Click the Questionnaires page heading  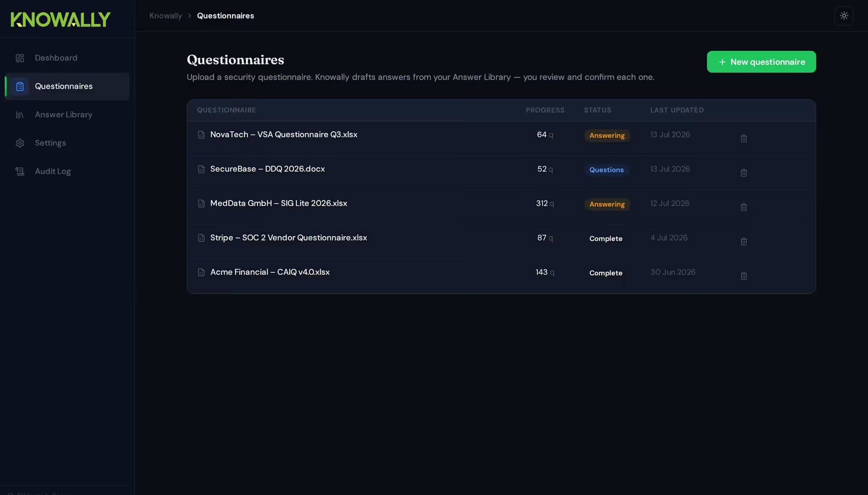point(236,60)
